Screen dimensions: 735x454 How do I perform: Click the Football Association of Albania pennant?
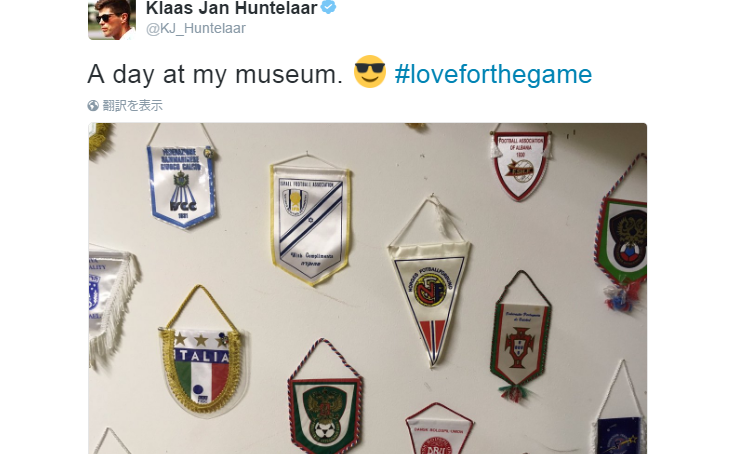[x=520, y=164]
